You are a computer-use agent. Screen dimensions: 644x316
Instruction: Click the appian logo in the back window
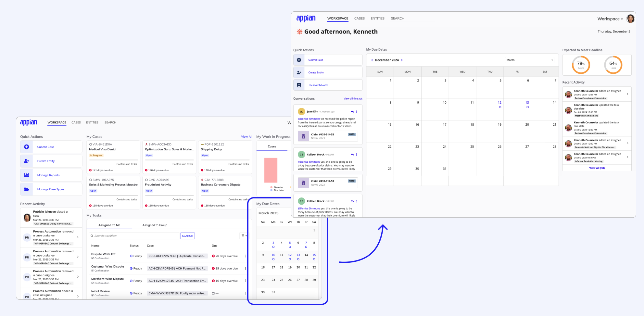[x=29, y=122]
